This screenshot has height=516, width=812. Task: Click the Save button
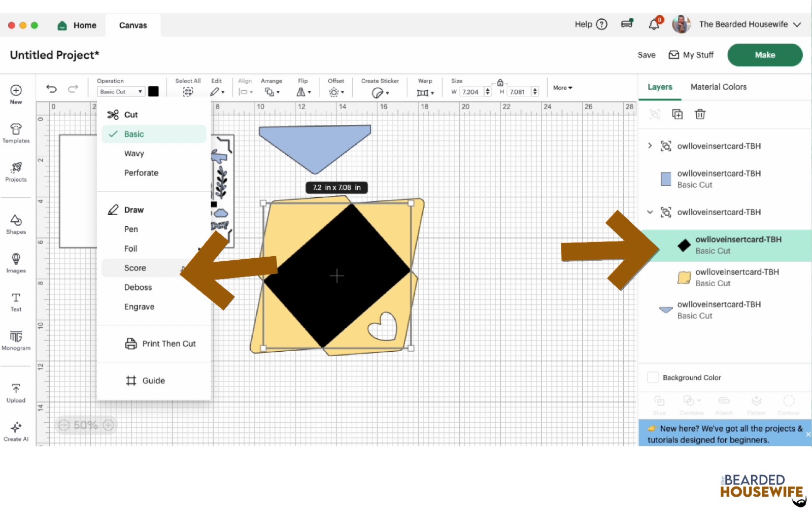pyautogui.click(x=646, y=55)
